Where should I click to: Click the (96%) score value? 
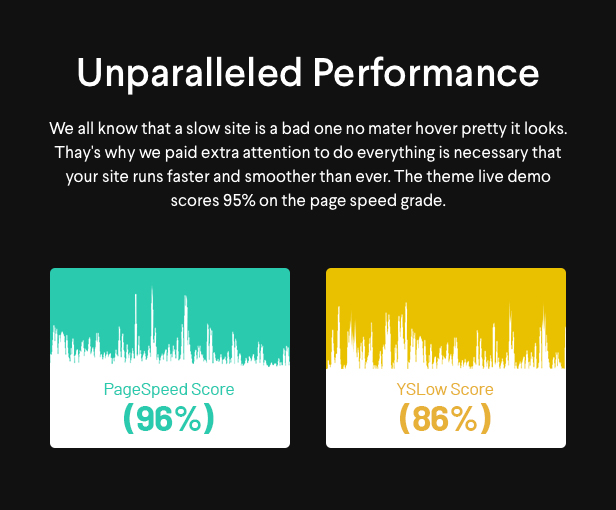[169, 419]
